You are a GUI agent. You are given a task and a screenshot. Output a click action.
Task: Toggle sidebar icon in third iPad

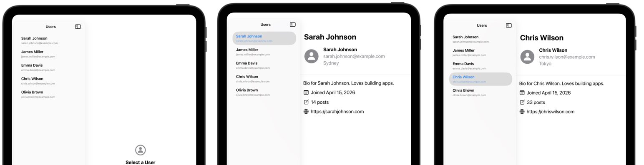[x=509, y=25]
